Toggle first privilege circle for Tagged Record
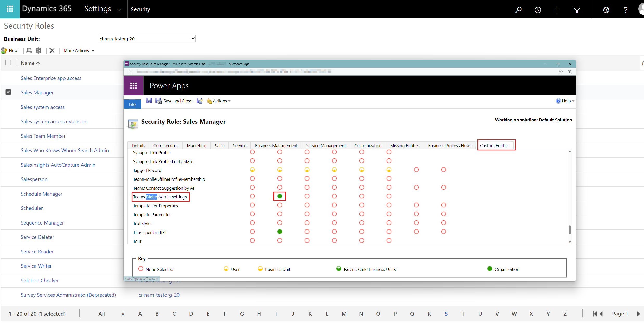The height and width of the screenshot is (323, 644). 252,170
